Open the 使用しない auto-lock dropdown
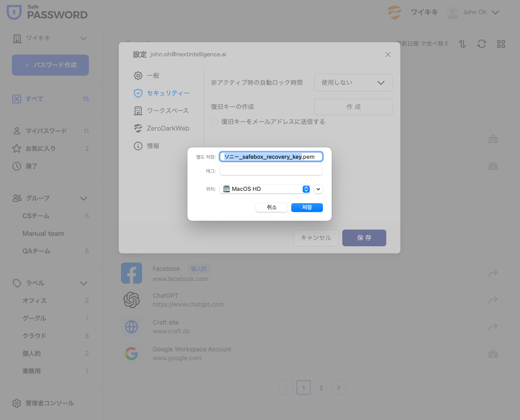This screenshot has height=420, width=520. [x=353, y=83]
